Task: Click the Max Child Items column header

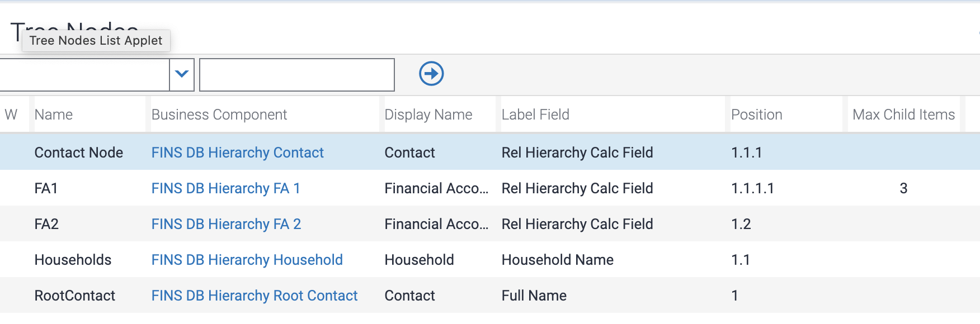Action: pos(903,115)
